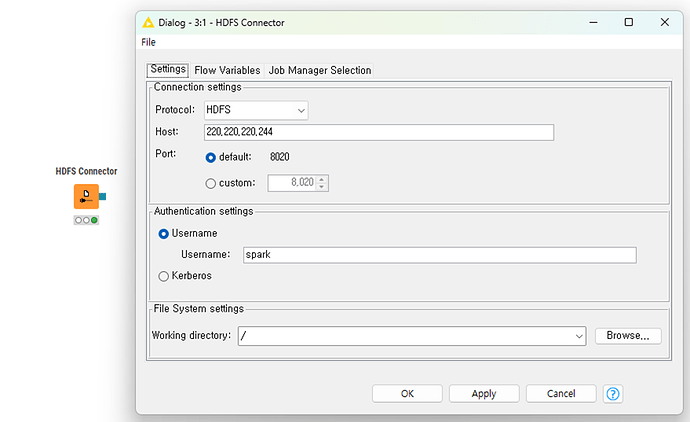Viewport: 690px width, 422px height.
Task: Choose Username authentication option
Action: point(164,233)
